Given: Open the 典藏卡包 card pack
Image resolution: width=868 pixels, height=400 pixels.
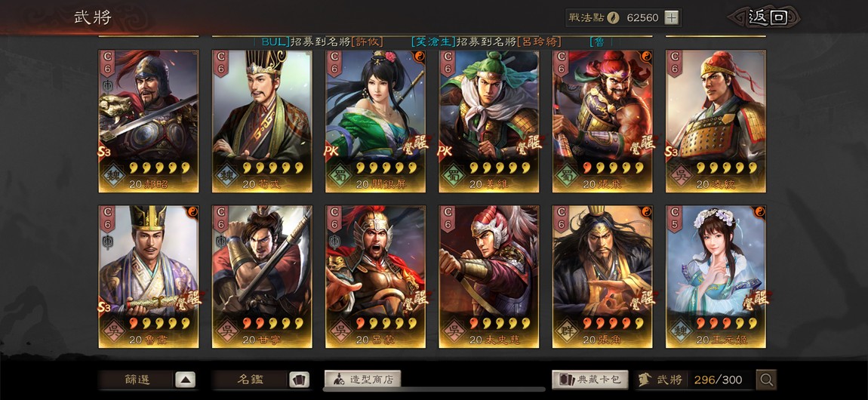Looking at the screenshot, I should 590,380.
